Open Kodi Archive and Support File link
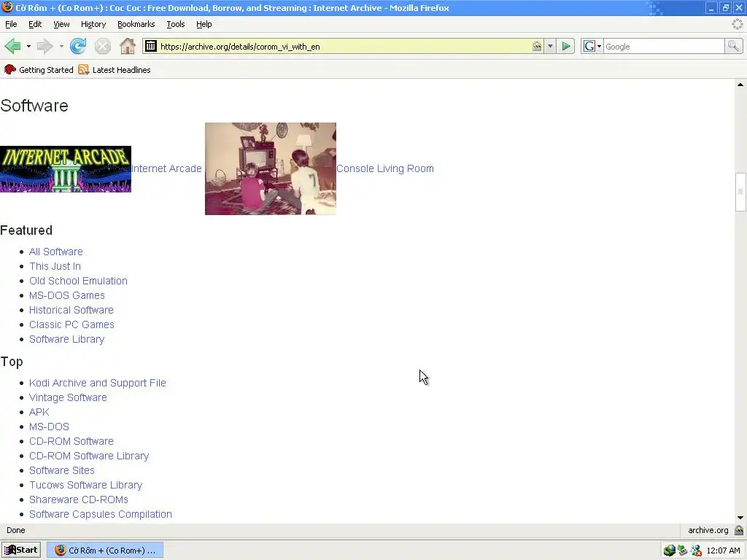 click(x=97, y=383)
